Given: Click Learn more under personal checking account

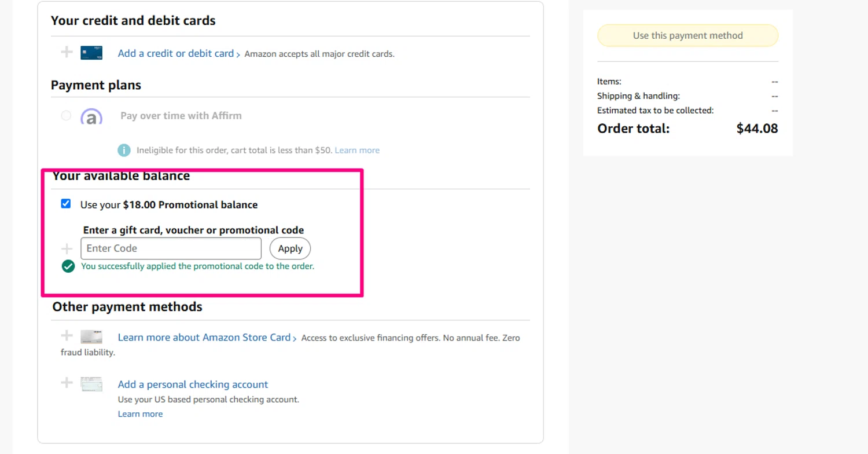Looking at the screenshot, I should (x=140, y=414).
